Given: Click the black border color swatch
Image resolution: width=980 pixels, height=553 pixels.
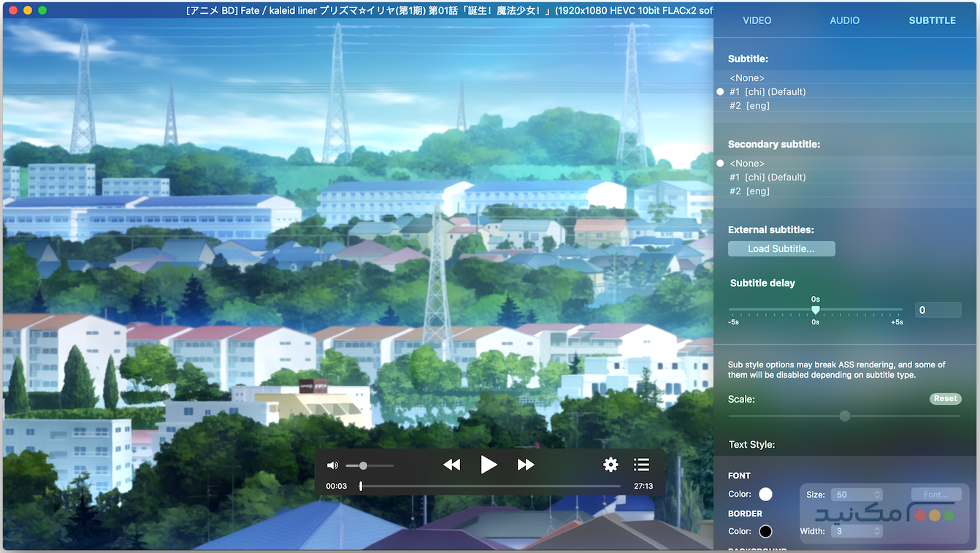Looking at the screenshot, I should [765, 531].
